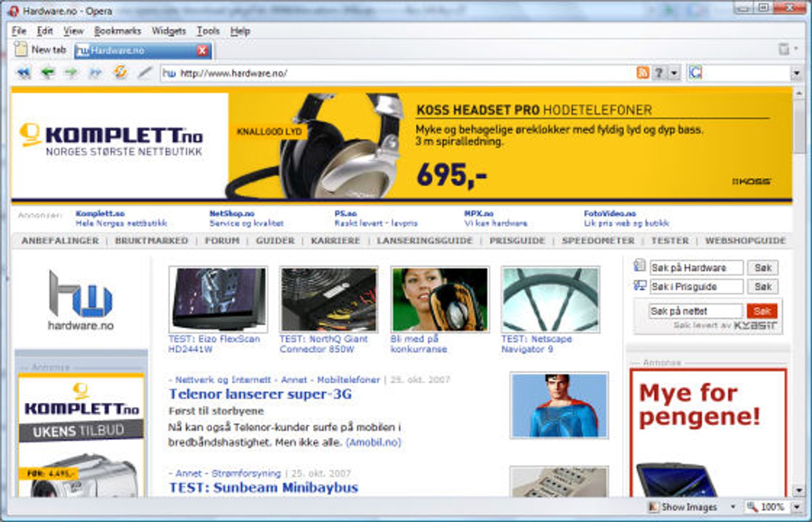Open the 'TEST: Netscape Navigator 9' link

(536, 344)
